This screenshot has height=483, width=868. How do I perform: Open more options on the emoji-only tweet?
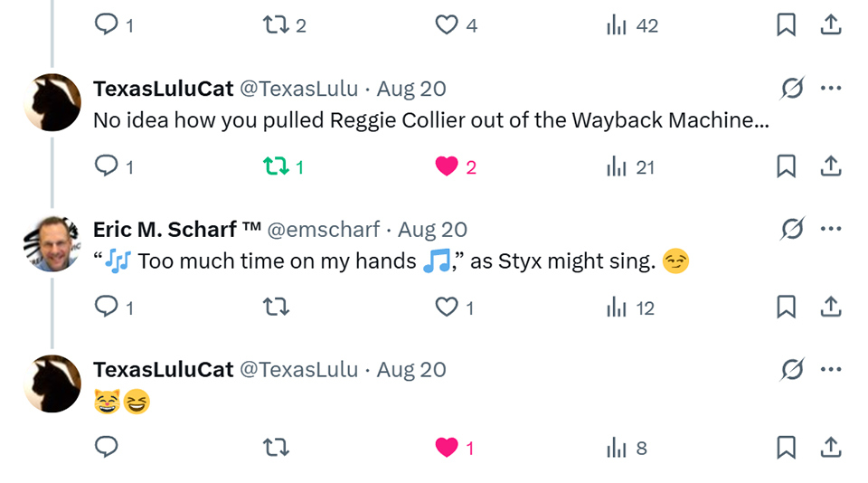pos(831,369)
